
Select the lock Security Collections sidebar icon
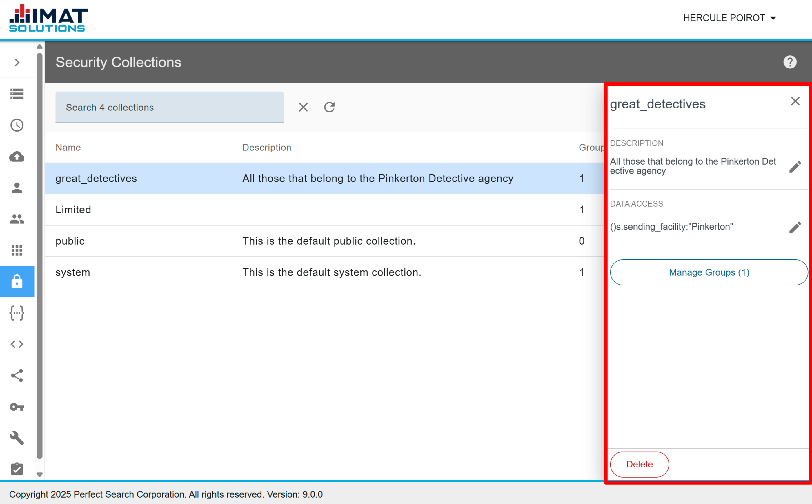click(x=17, y=282)
